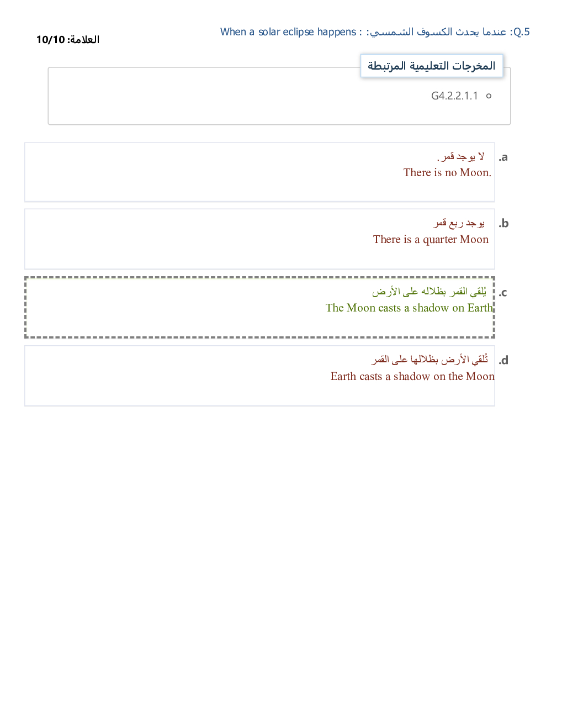
Task: Click the G4.2.2.1.1 learning outcome code
Action: click(454, 96)
